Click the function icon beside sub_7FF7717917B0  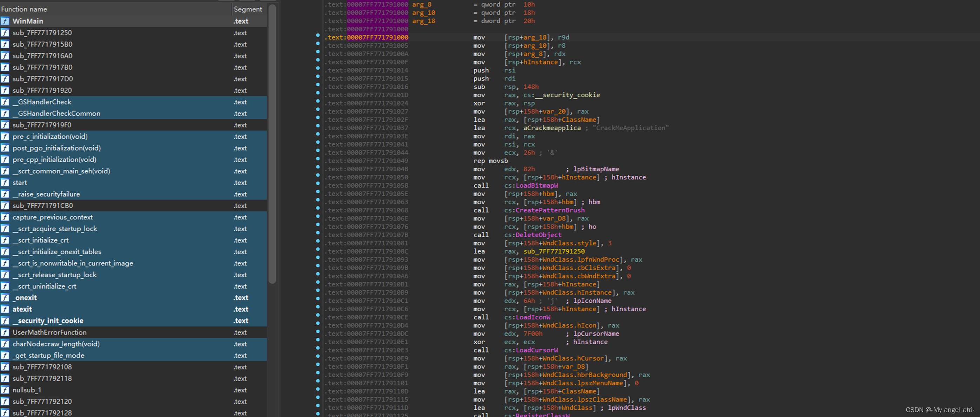[5, 67]
